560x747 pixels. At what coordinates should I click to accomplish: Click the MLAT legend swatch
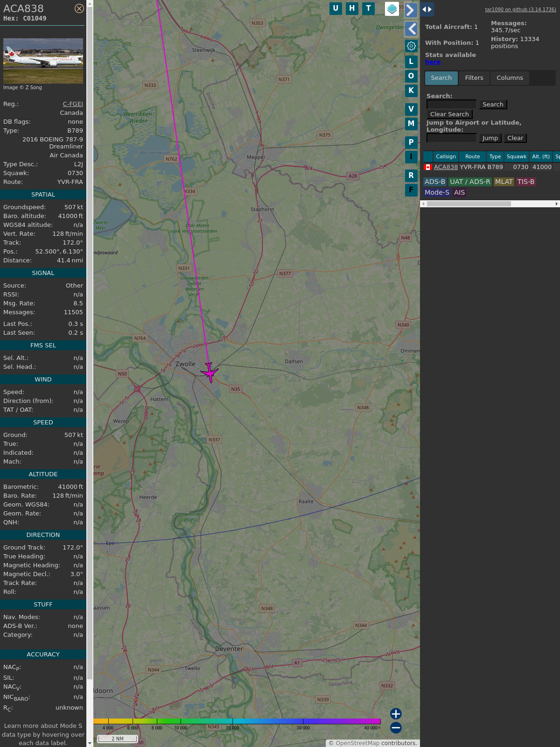click(504, 182)
